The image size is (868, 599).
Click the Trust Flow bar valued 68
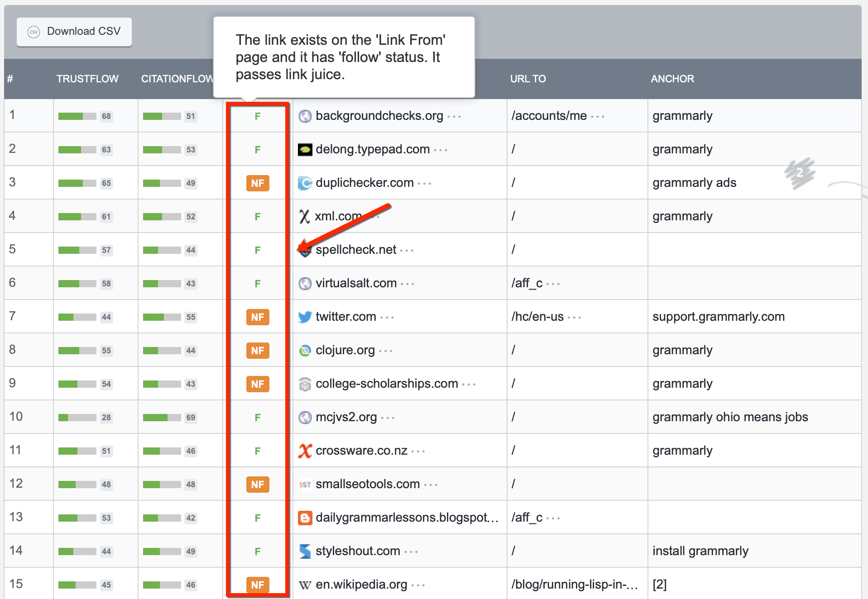77,116
